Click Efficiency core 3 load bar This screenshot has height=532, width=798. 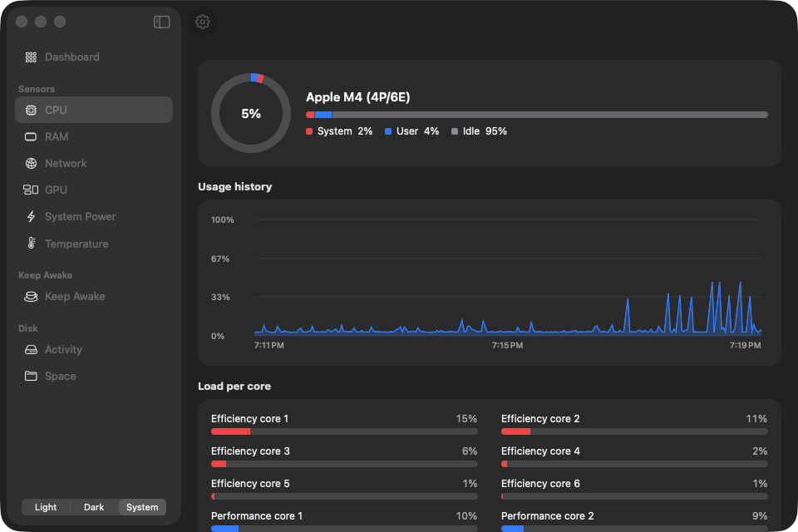click(x=344, y=464)
